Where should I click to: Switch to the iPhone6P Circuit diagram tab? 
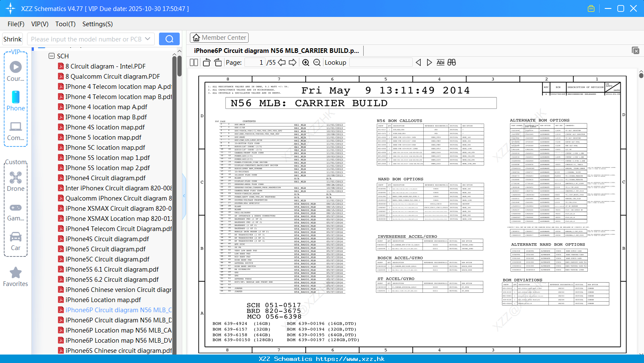tap(276, 50)
